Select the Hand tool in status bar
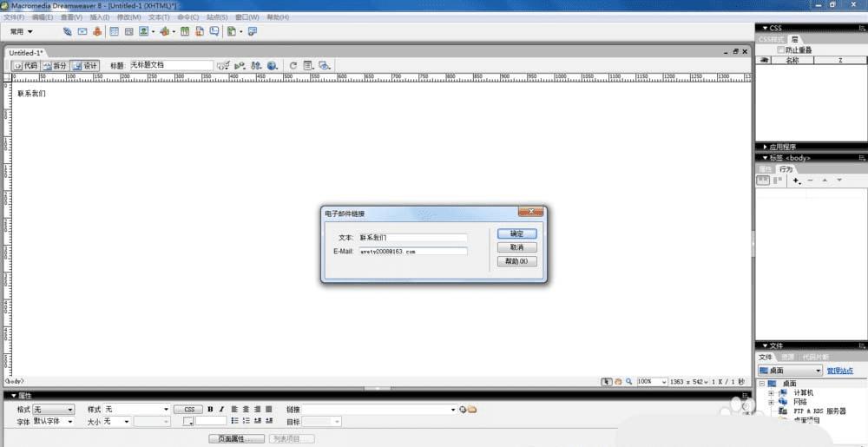 (x=618, y=382)
